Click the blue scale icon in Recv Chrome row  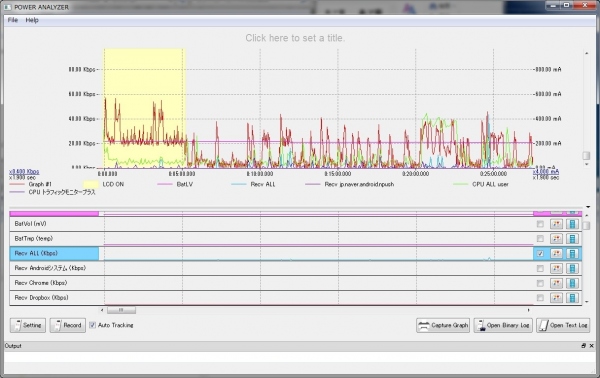click(x=572, y=283)
